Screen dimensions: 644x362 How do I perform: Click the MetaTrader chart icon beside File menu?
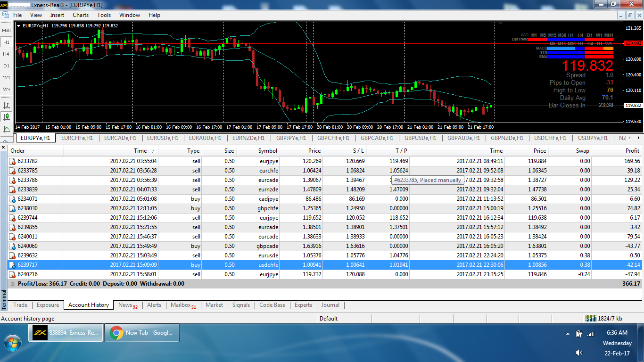(6, 15)
